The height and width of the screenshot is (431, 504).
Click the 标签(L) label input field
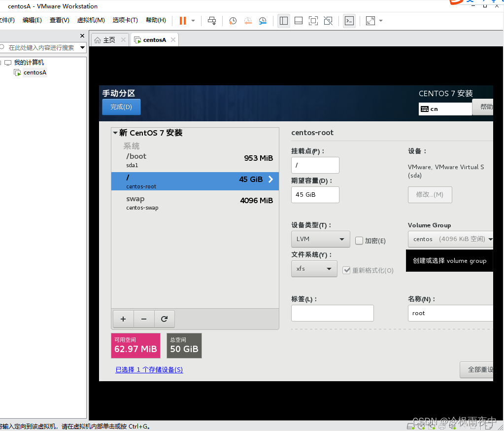(333, 313)
